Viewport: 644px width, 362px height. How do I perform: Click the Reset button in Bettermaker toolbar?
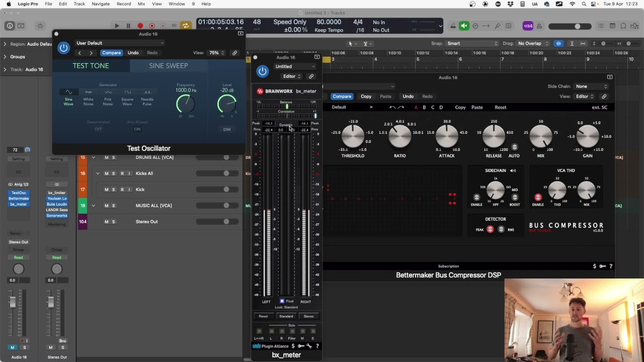pyautogui.click(x=500, y=107)
